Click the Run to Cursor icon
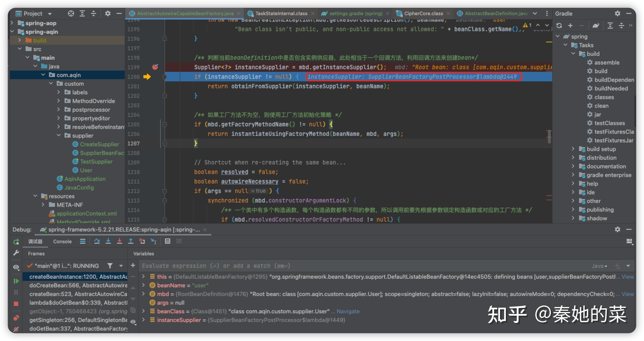This screenshot has height=341, width=644. point(153,241)
